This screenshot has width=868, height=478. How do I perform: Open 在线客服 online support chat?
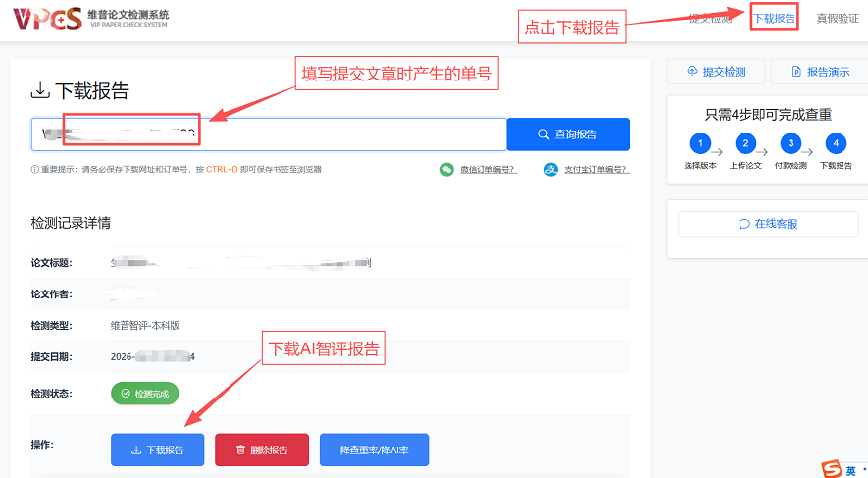pos(768,224)
